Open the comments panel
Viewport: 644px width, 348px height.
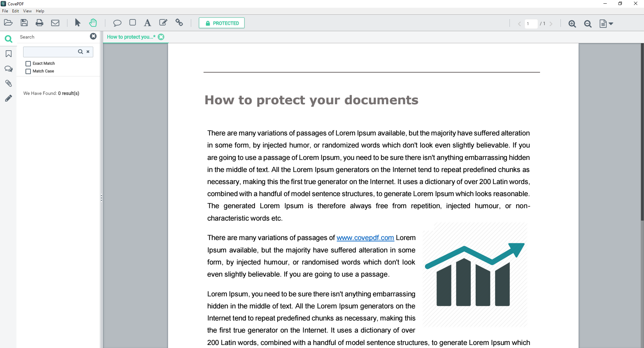(x=9, y=69)
